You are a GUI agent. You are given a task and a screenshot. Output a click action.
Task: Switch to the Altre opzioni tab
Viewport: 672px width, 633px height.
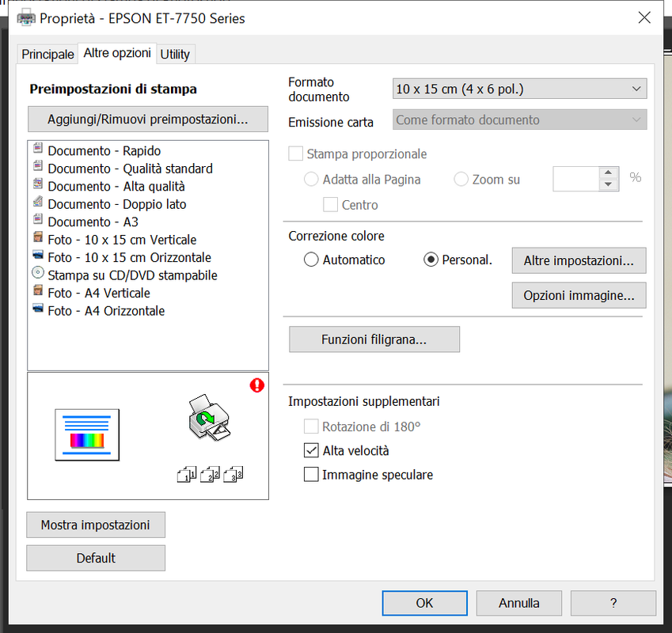coord(117,53)
